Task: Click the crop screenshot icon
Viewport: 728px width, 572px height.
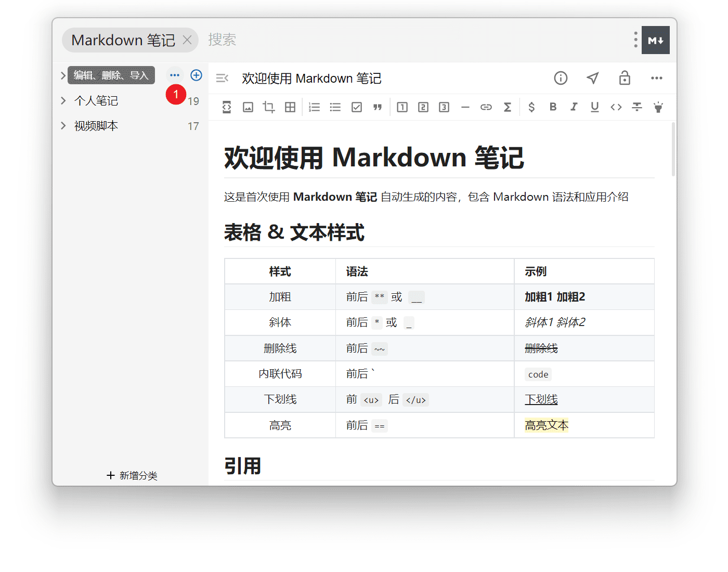Action: point(269,107)
